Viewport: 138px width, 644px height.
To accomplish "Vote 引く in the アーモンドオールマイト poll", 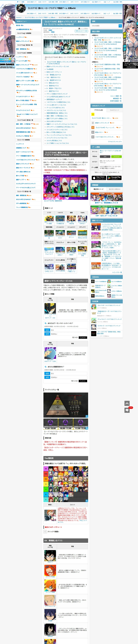I will click(x=47, y=330).
